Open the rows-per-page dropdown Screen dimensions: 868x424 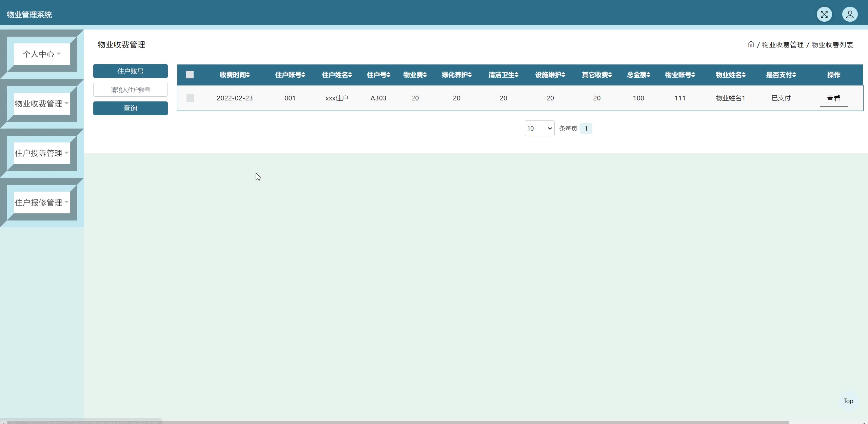539,129
